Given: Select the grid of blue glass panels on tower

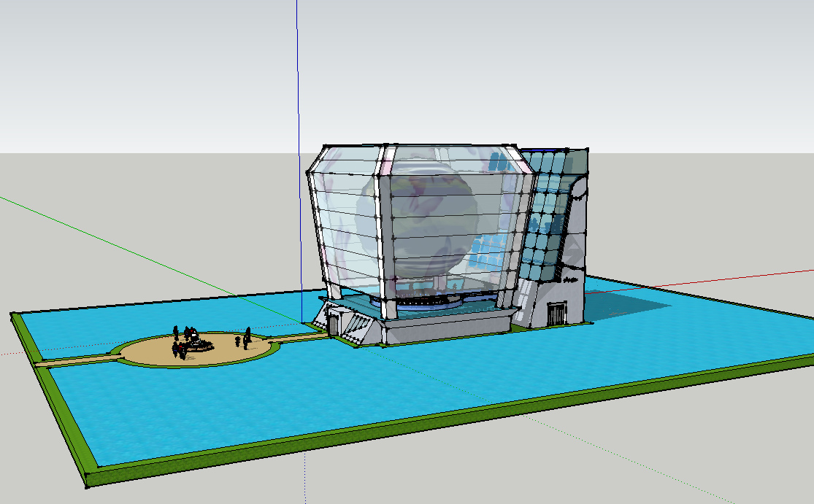Looking at the screenshot, I should coord(545,214).
